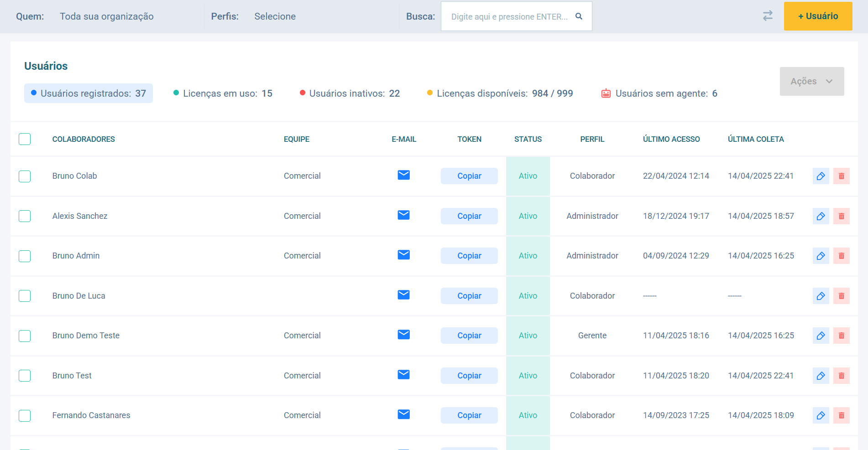The height and width of the screenshot is (450, 868).
Task: Edit Bruno De Luca with pencil icon
Action: (x=821, y=296)
